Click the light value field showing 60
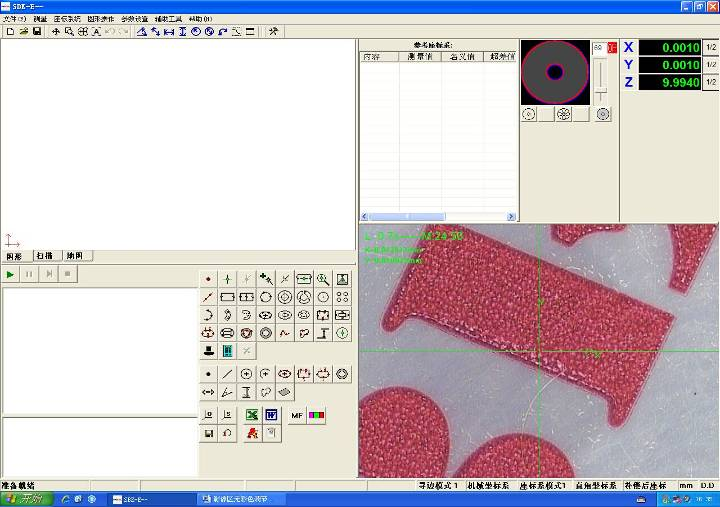720x507 pixels. [599, 48]
